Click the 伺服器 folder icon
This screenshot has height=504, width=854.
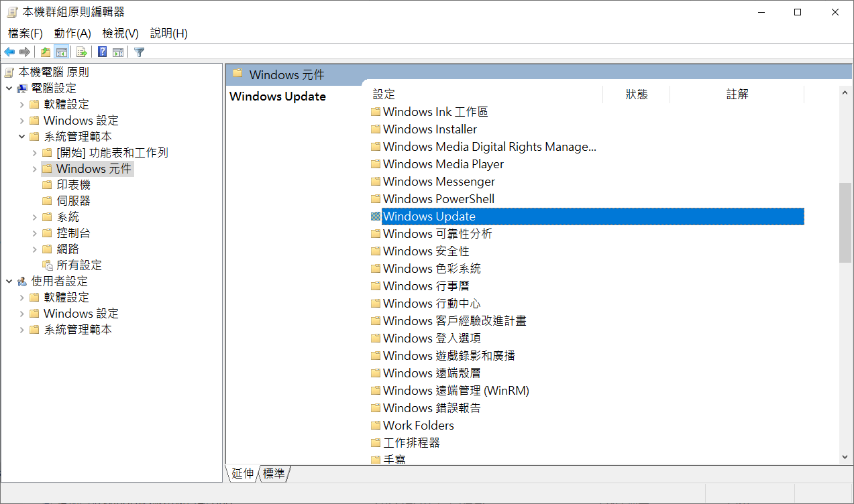(x=47, y=201)
